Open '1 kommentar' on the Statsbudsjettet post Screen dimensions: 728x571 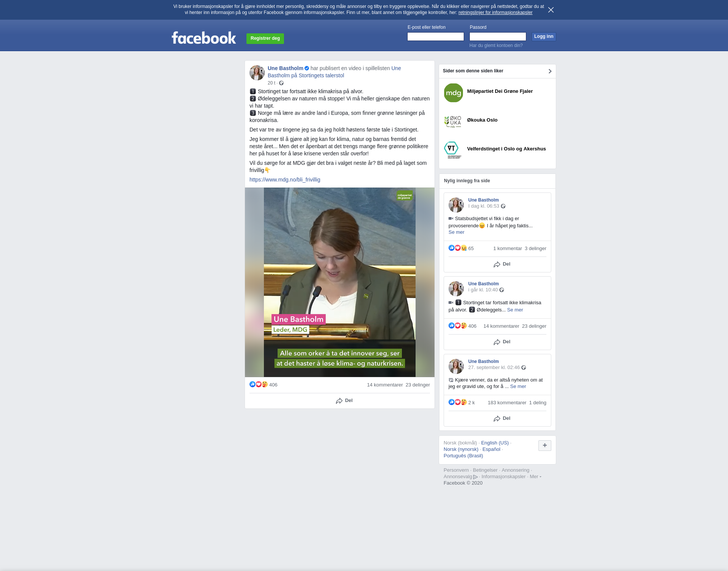(508, 249)
